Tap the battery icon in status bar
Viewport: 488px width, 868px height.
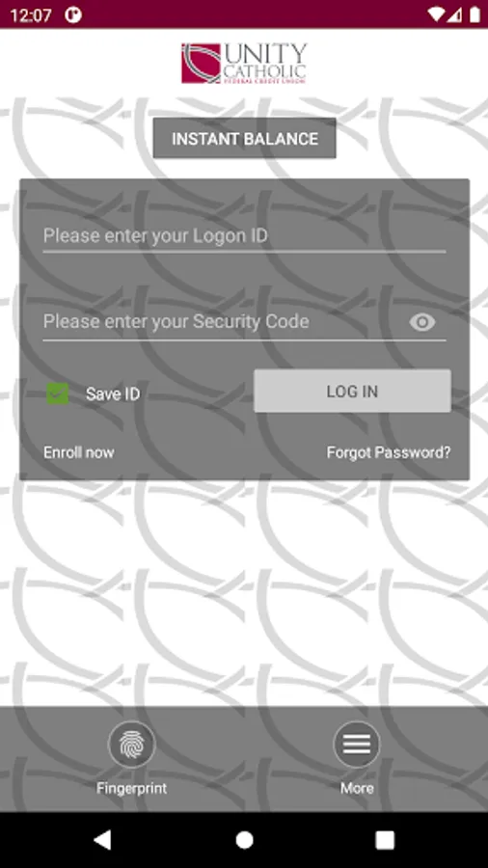click(474, 14)
